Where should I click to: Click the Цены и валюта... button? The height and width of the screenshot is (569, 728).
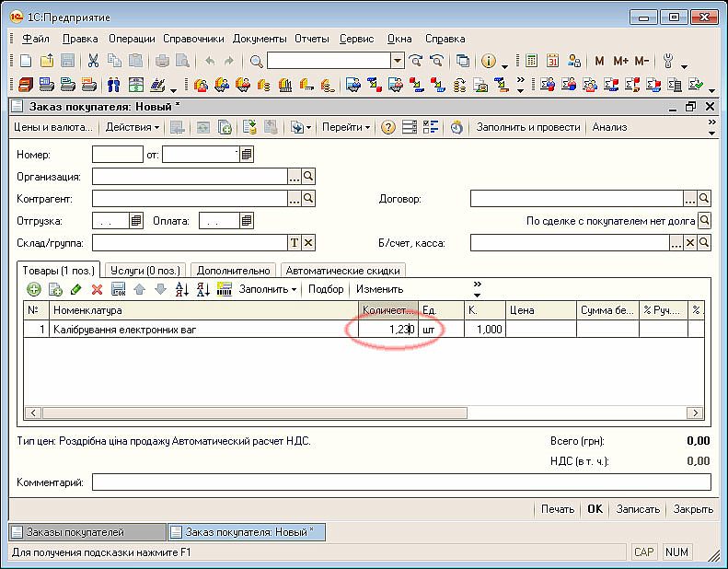click(x=53, y=127)
